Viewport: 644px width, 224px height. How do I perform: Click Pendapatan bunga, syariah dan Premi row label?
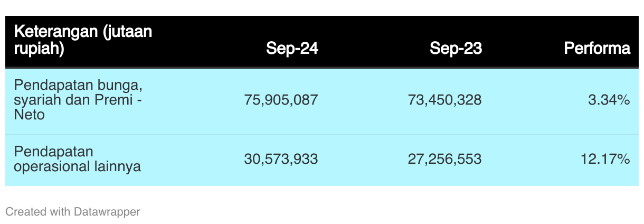79,99
